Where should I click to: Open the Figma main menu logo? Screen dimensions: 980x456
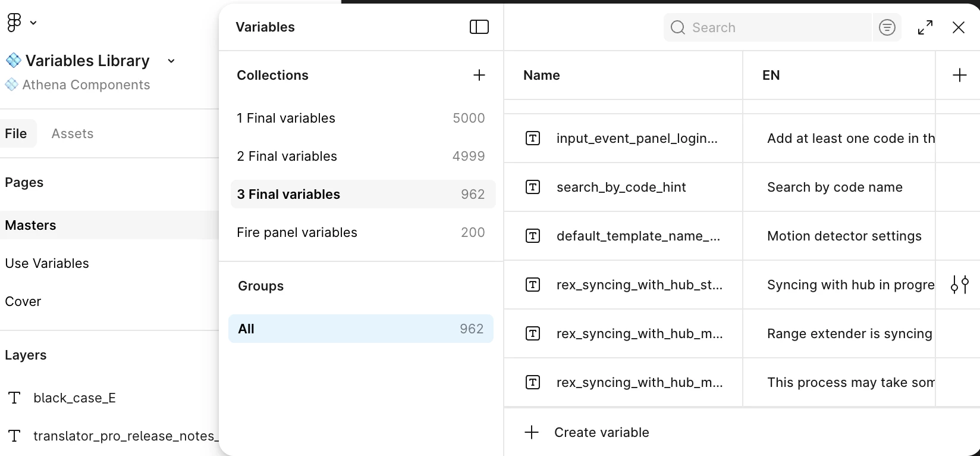coord(14,23)
